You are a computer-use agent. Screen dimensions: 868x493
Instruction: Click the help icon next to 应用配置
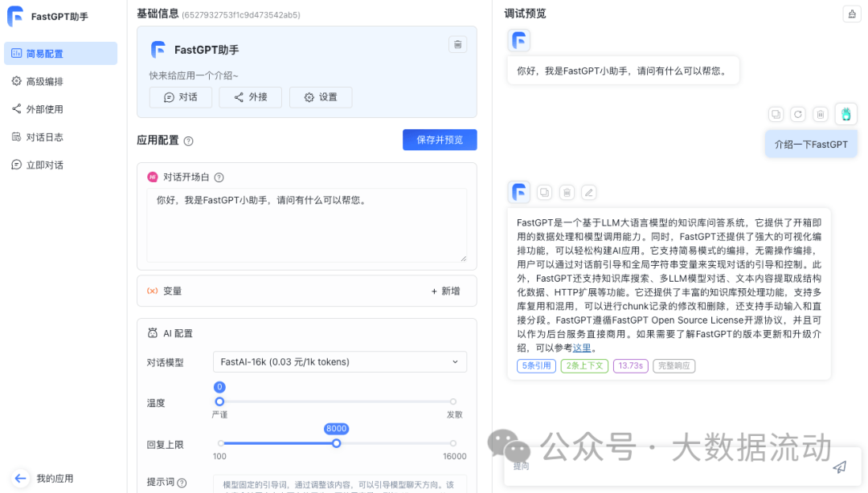pos(188,141)
